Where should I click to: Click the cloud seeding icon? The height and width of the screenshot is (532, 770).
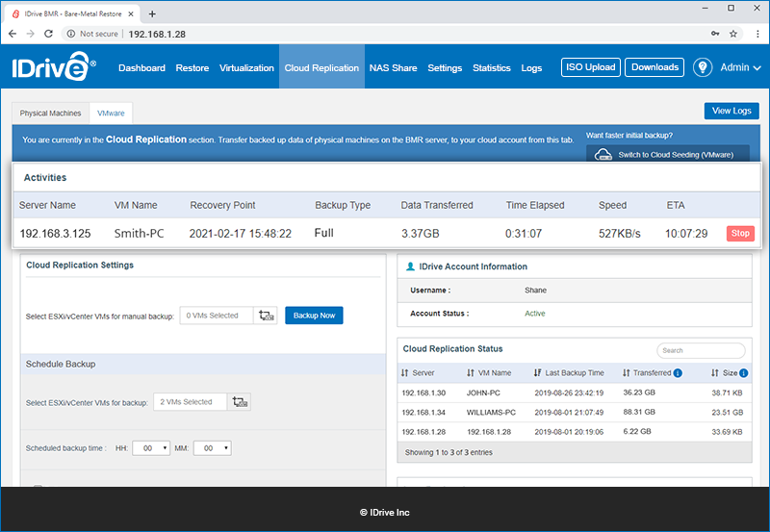pyautogui.click(x=603, y=155)
